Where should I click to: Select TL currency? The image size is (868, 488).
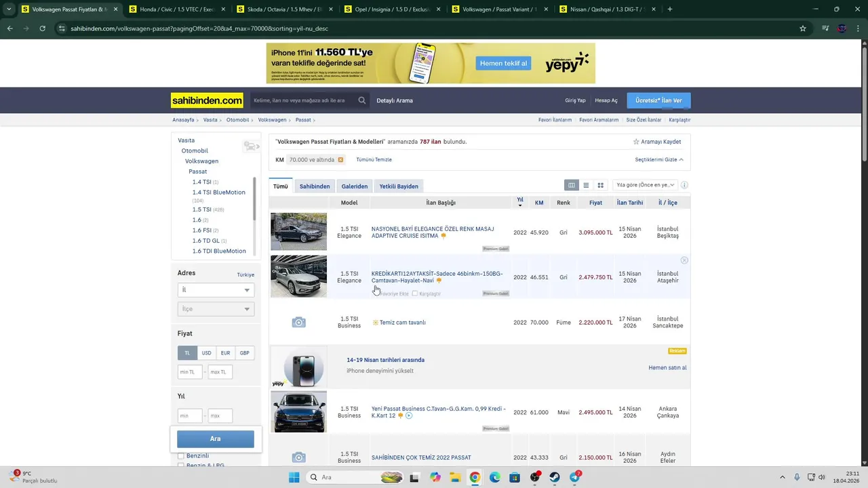coord(187,353)
